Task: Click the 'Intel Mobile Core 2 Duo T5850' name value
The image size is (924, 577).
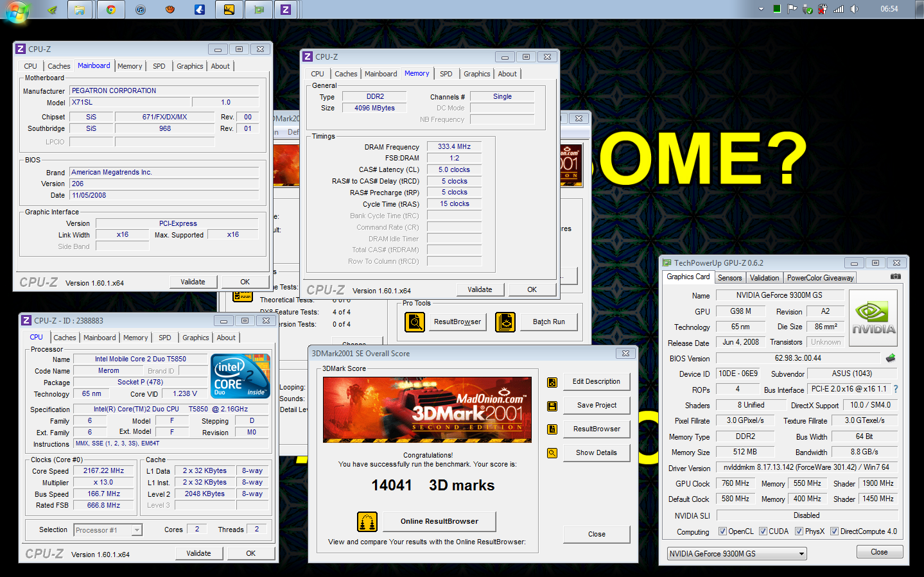Action: pyautogui.click(x=141, y=359)
